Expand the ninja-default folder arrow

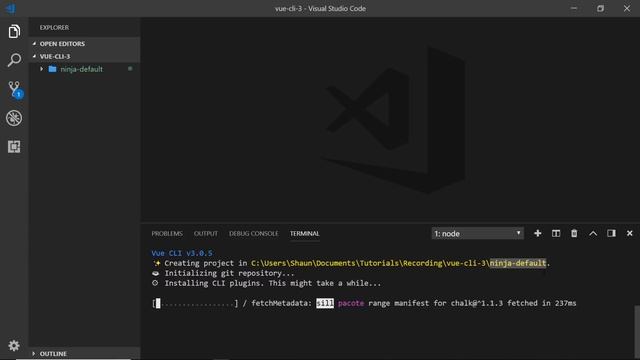pos(42,69)
